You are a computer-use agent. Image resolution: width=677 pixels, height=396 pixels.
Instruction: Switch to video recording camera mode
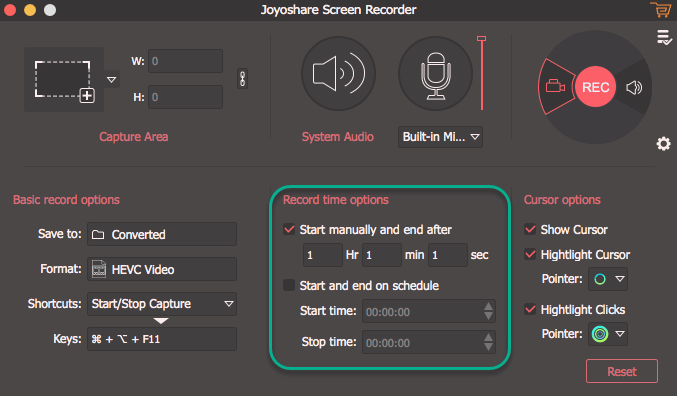(555, 86)
